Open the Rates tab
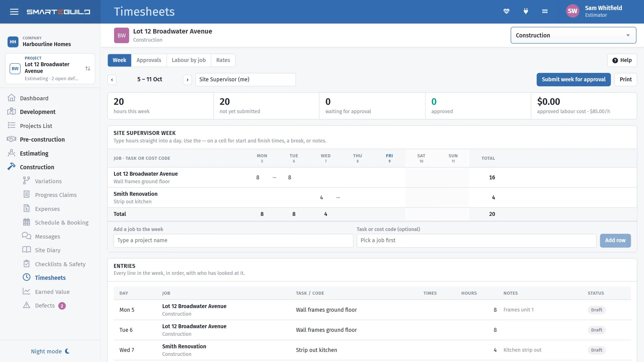Viewport: 644px width, 362px height. point(223,60)
